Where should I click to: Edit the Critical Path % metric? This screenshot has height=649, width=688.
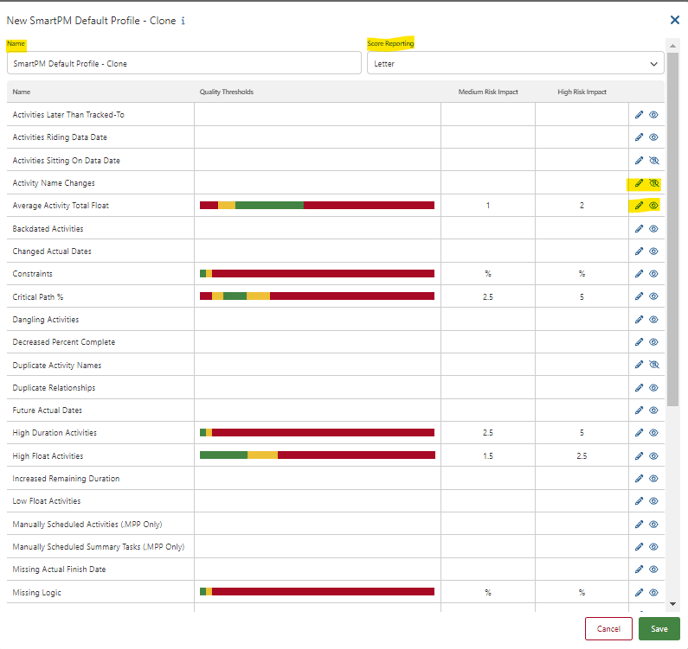click(x=639, y=296)
